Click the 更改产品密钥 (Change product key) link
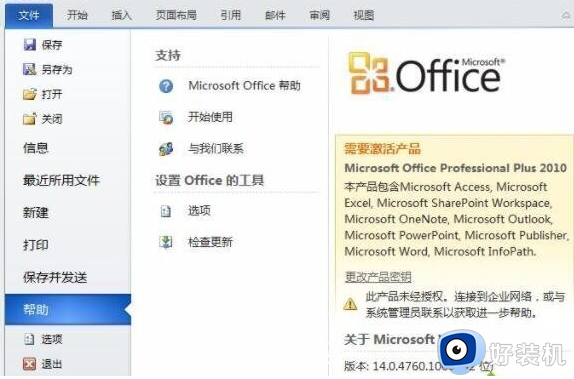 coord(378,277)
